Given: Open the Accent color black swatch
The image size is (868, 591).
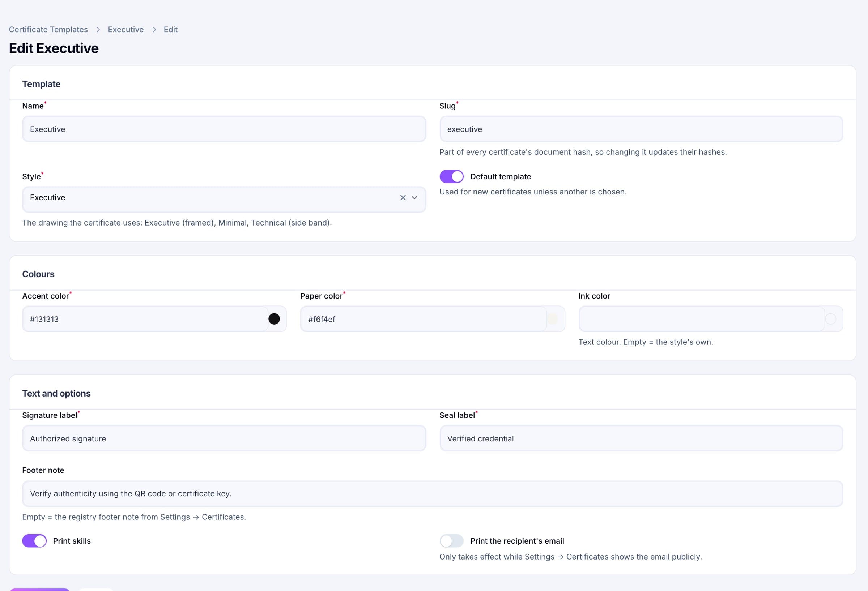Looking at the screenshot, I should click(x=274, y=319).
